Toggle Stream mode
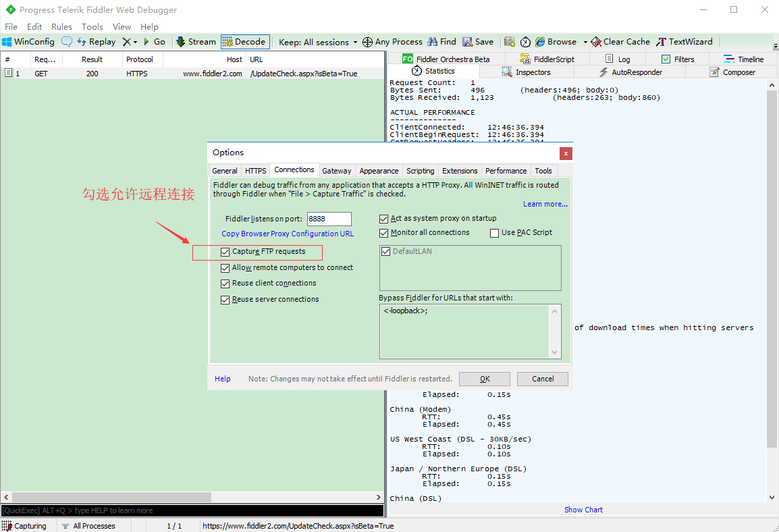 (x=196, y=42)
